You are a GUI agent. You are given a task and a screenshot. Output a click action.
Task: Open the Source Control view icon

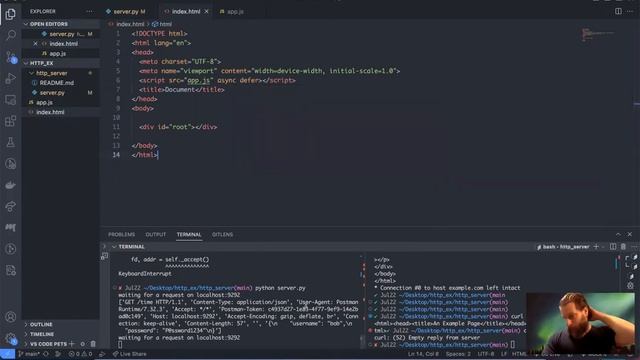click(x=11, y=57)
